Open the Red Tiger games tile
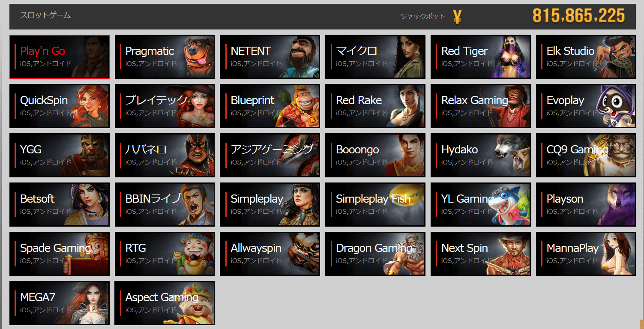This screenshot has height=329, width=644. click(x=481, y=57)
